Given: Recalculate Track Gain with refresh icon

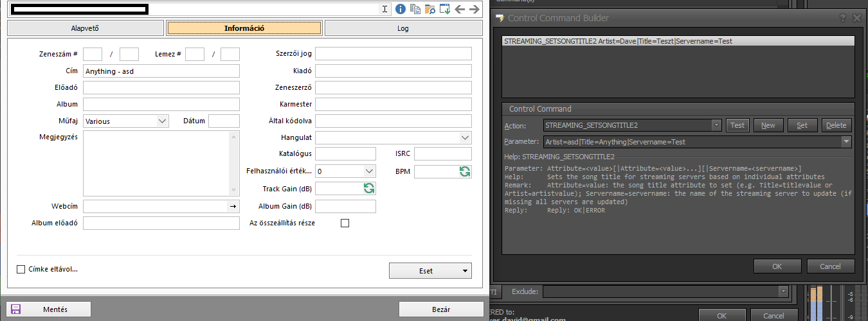Looking at the screenshot, I should pyautogui.click(x=369, y=189).
